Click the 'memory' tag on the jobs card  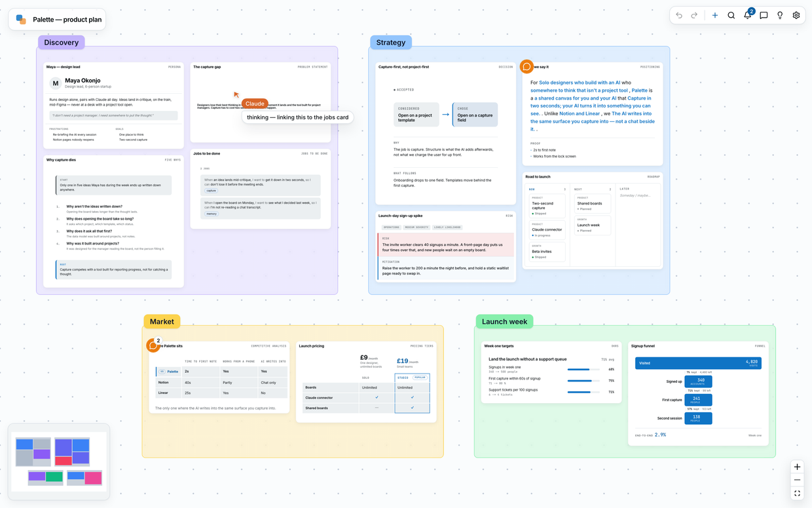pos(212,214)
